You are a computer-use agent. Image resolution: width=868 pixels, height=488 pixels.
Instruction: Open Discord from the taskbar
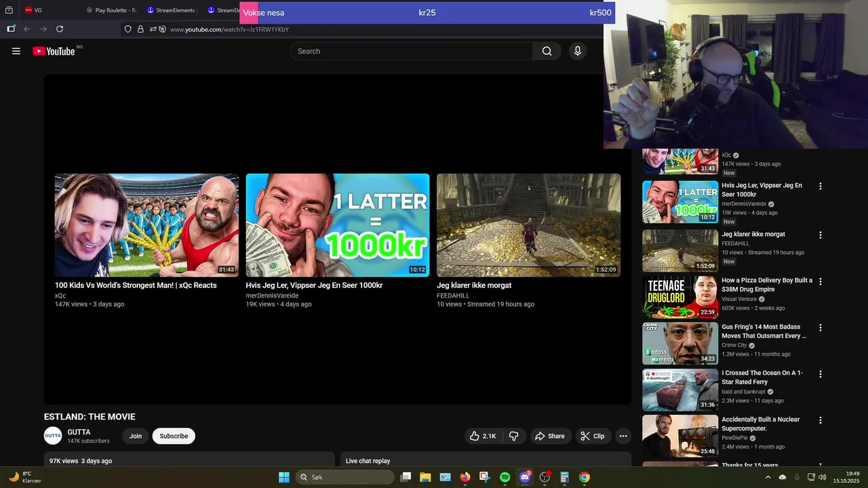(x=525, y=477)
